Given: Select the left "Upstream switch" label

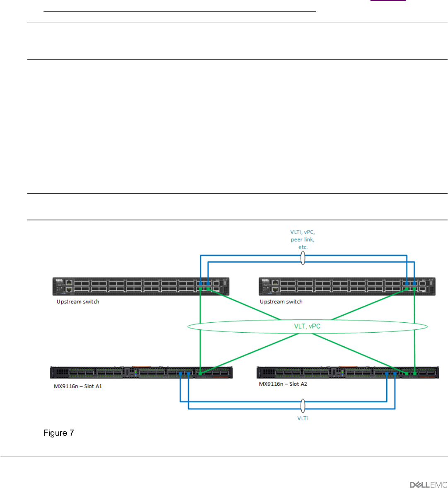Looking at the screenshot, I should pos(78,302).
